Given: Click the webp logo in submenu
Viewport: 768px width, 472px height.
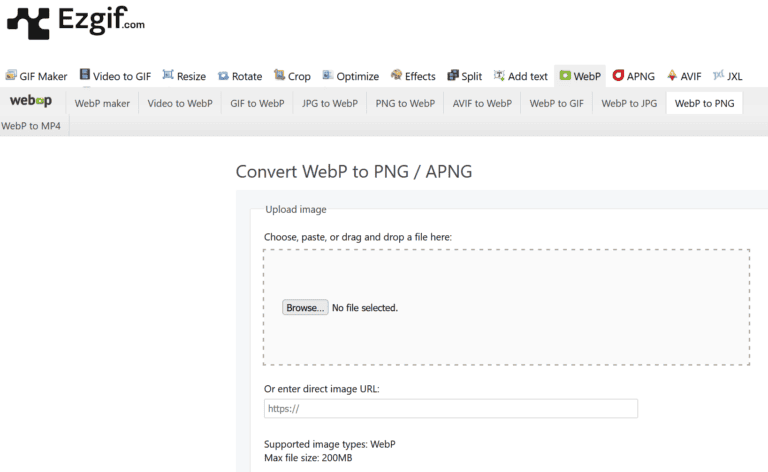Looking at the screenshot, I should tap(30, 100).
